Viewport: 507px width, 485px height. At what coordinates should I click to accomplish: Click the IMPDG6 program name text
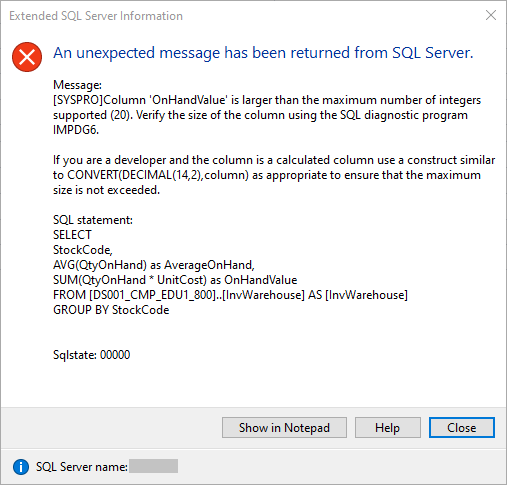[x=76, y=130]
